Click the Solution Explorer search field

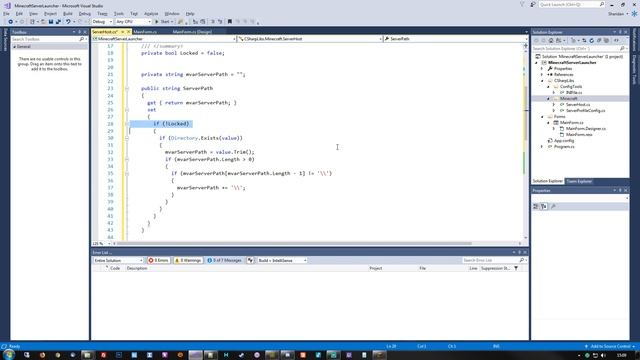coord(579,49)
